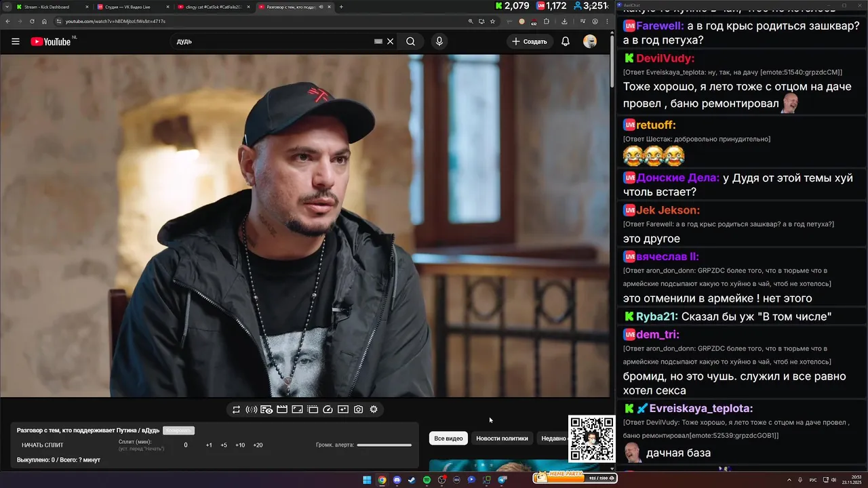Open the YouTube hamburger guide menu
Screen dimensions: 868x488
click(16, 41)
